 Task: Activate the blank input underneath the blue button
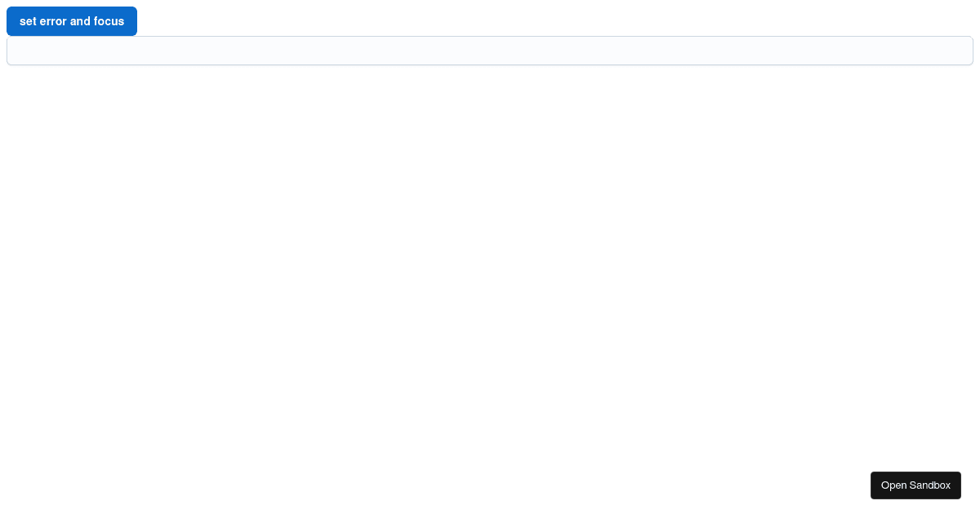coord(488,51)
